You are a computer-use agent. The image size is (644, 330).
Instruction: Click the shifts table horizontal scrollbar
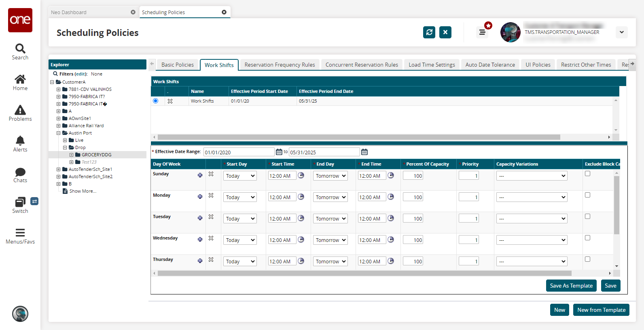(x=364, y=273)
